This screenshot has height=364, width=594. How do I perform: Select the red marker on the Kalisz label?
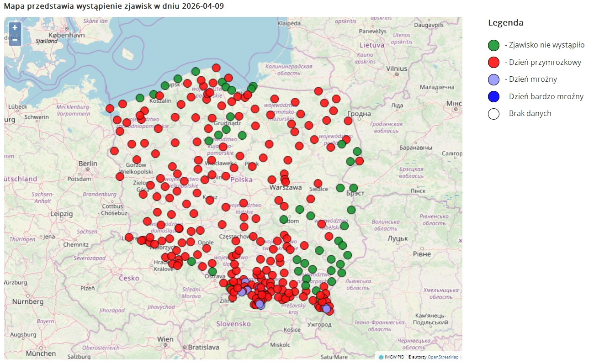(210, 200)
